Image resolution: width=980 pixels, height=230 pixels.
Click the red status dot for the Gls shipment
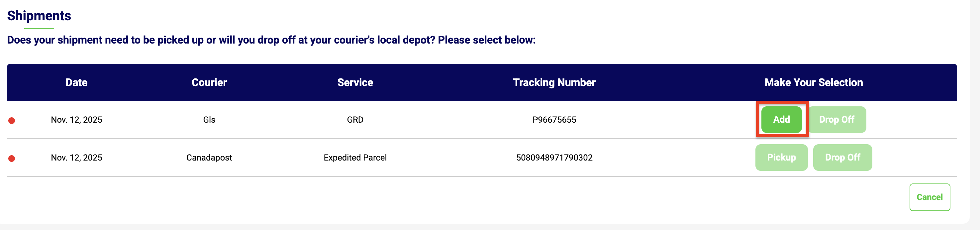pos(12,121)
